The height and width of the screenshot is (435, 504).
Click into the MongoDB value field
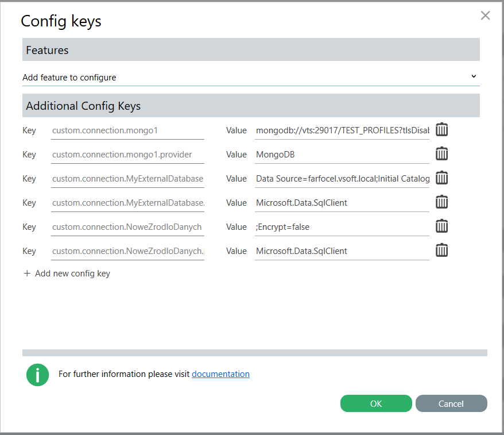342,155
